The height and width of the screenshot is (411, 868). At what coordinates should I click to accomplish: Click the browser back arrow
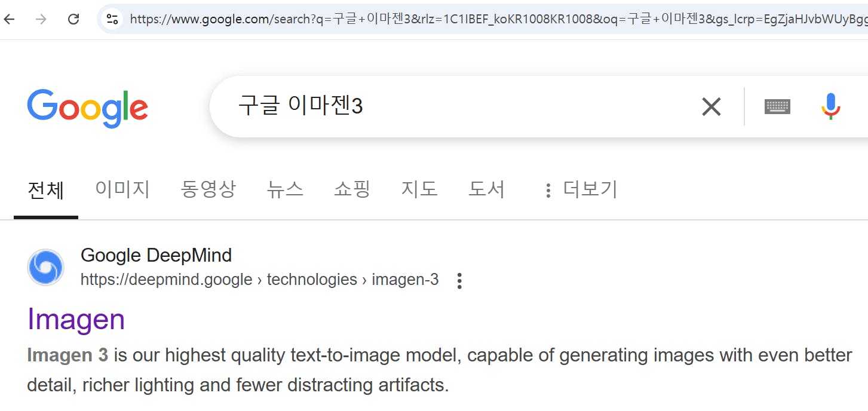tap(10, 19)
